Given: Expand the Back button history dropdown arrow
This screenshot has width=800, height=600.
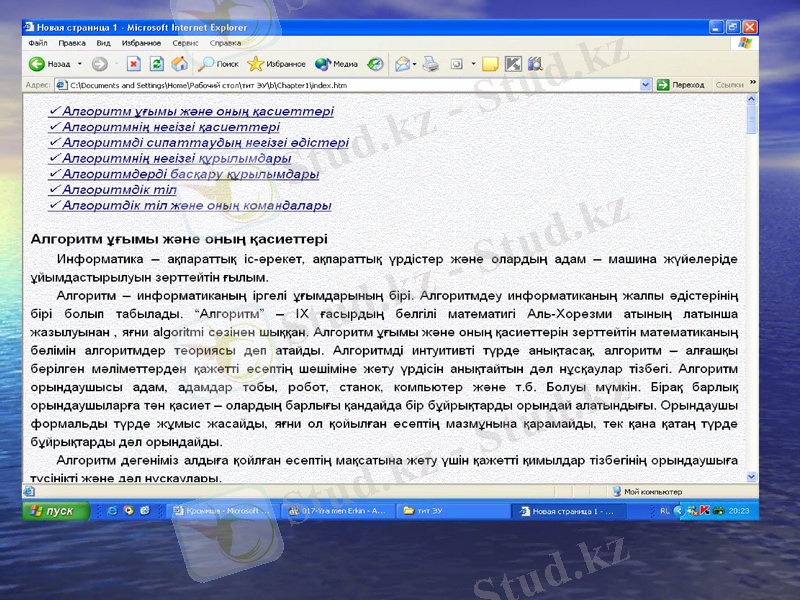Looking at the screenshot, I should point(80,64).
